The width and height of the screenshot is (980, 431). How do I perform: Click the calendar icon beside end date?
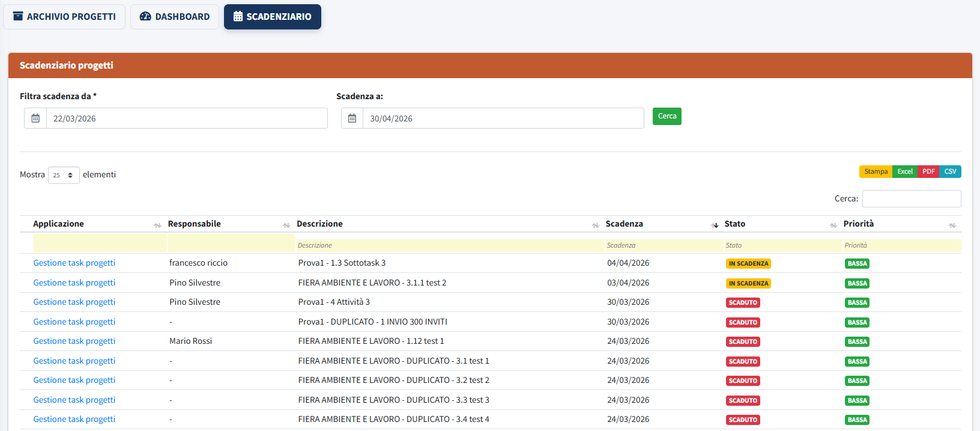click(x=352, y=118)
